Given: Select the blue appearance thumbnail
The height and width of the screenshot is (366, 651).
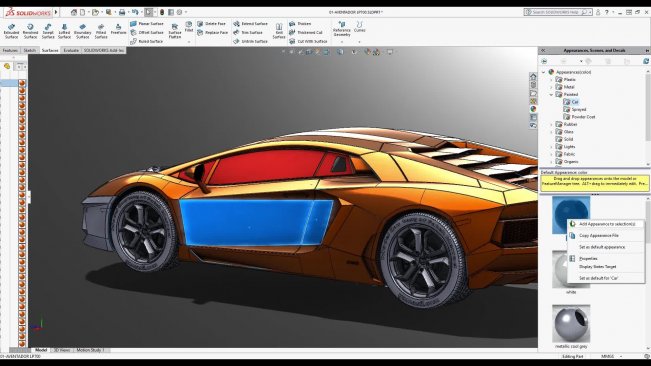Looking at the screenshot, I should (x=571, y=215).
